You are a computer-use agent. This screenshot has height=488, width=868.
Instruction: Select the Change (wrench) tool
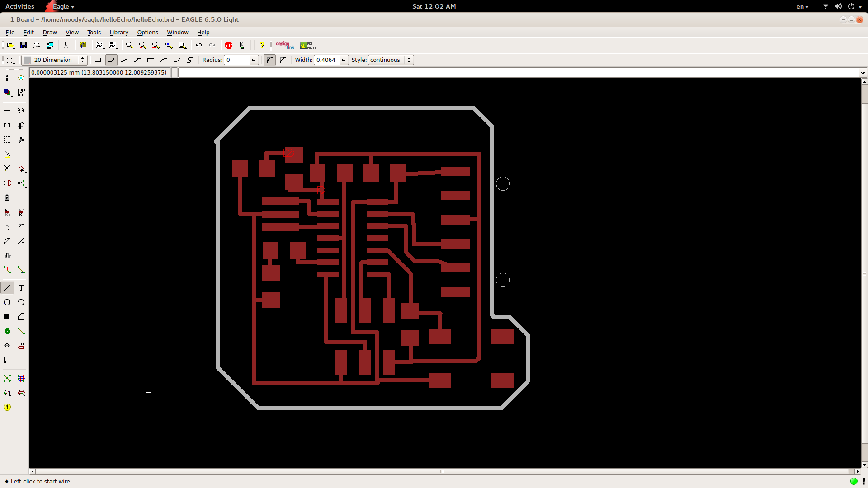point(21,140)
